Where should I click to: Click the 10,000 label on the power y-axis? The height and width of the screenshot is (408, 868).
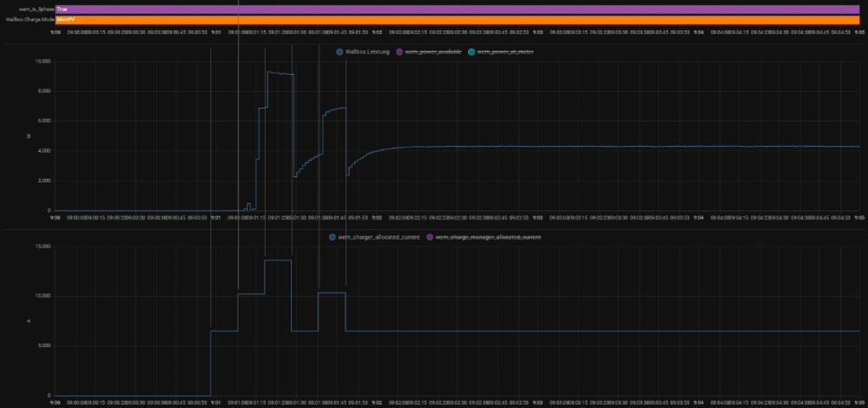point(41,62)
